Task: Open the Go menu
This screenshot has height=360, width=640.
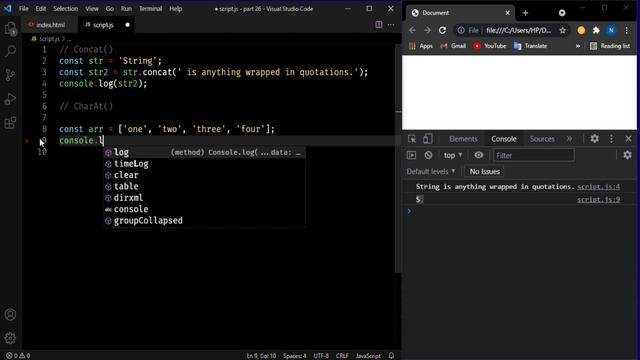Action: coord(110,9)
